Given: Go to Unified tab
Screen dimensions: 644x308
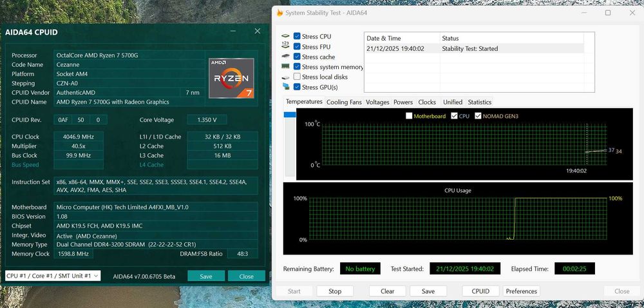Looking at the screenshot, I should pos(453,102).
